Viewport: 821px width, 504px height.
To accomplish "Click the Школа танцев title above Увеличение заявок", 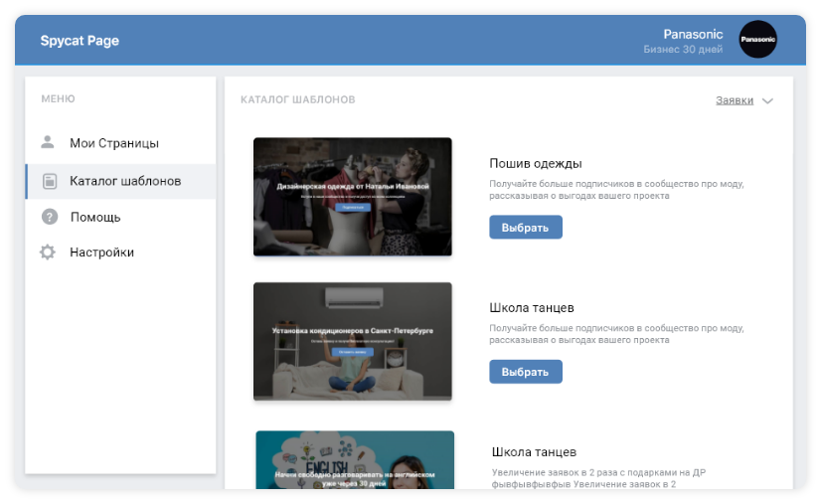I will [534, 452].
